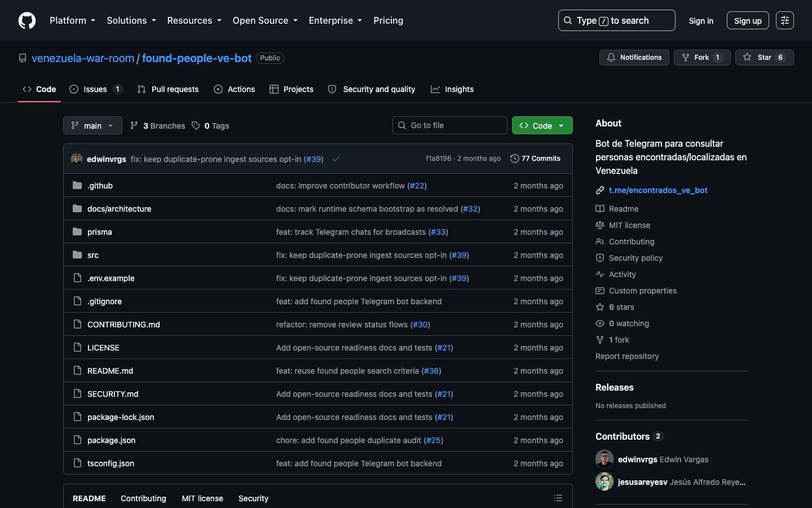Click commit hash f1a8196
This screenshot has width=812, height=508.
tap(438, 159)
